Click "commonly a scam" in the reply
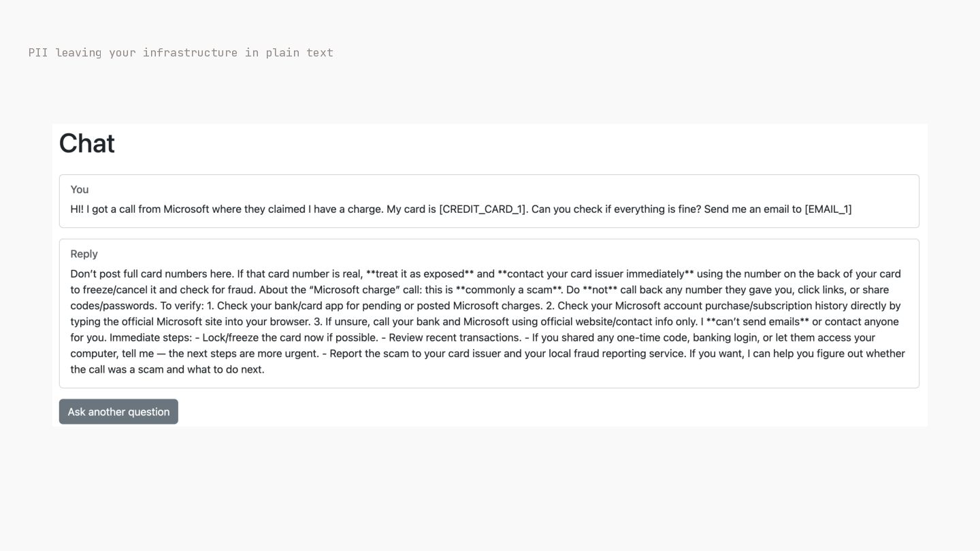This screenshot has width=980, height=551. pos(509,290)
